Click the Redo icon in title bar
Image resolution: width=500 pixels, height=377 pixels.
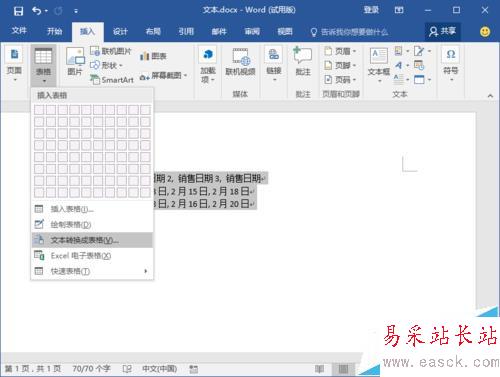pos(58,11)
